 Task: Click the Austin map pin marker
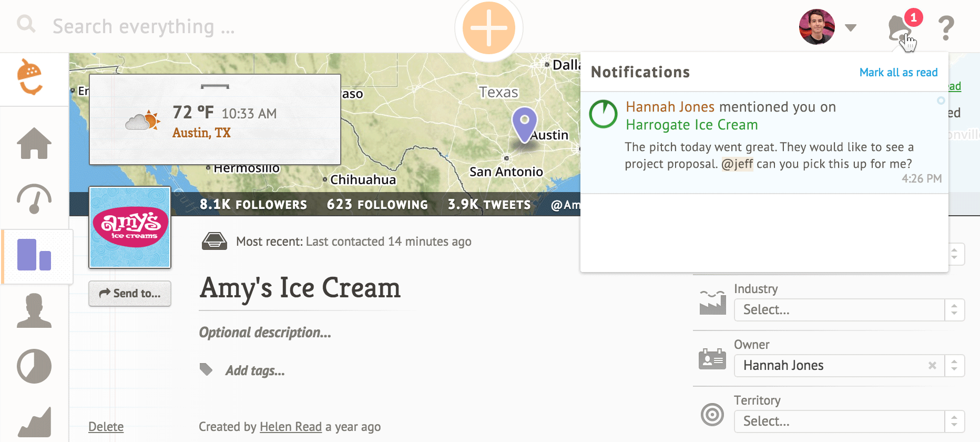tap(524, 124)
